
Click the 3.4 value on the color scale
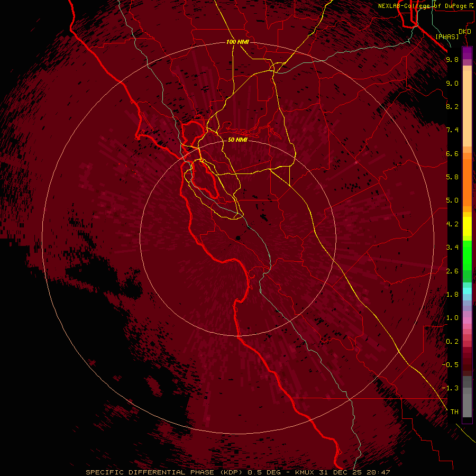point(452,248)
